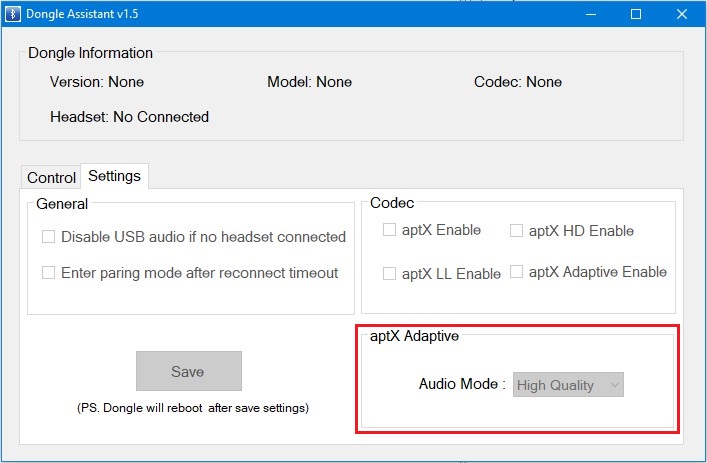
Task: Enable Enter paring mode after reconnect timeout
Action: pos(48,273)
